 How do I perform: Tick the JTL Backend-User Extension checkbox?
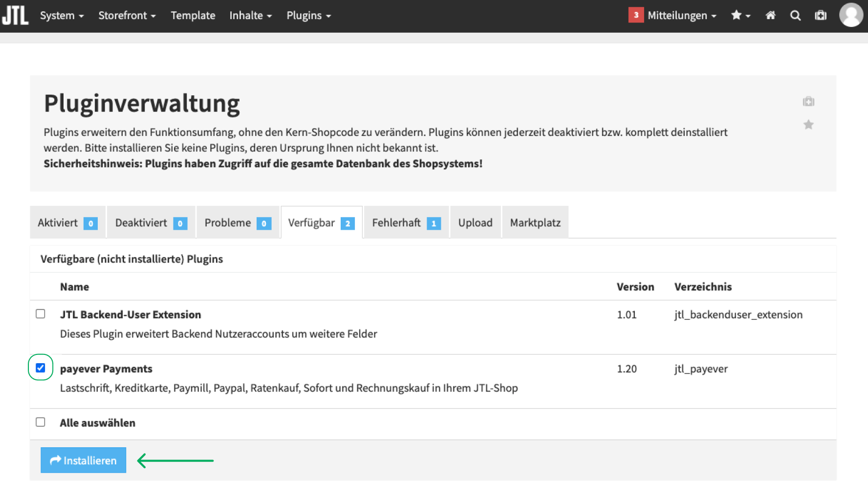click(x=41, y=314)
